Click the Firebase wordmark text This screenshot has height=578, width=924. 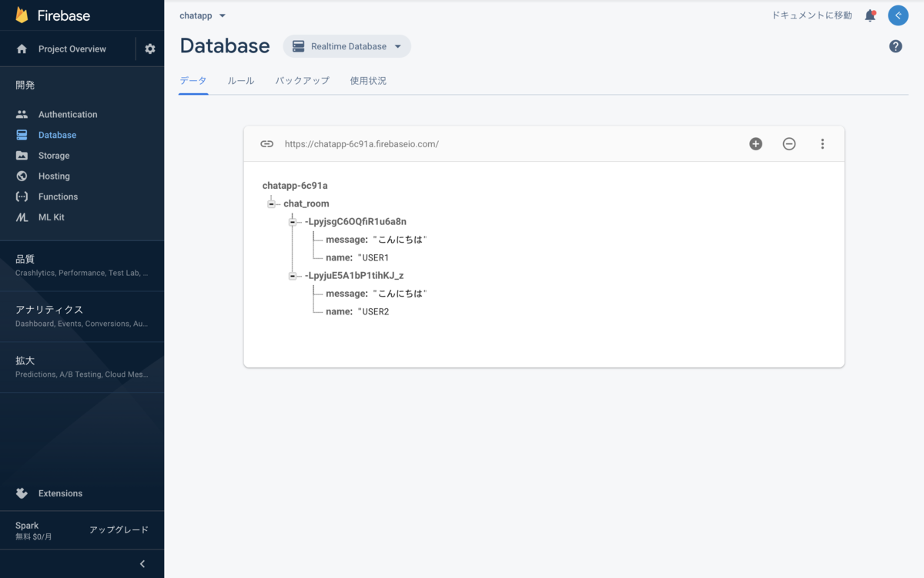(63, 15)
